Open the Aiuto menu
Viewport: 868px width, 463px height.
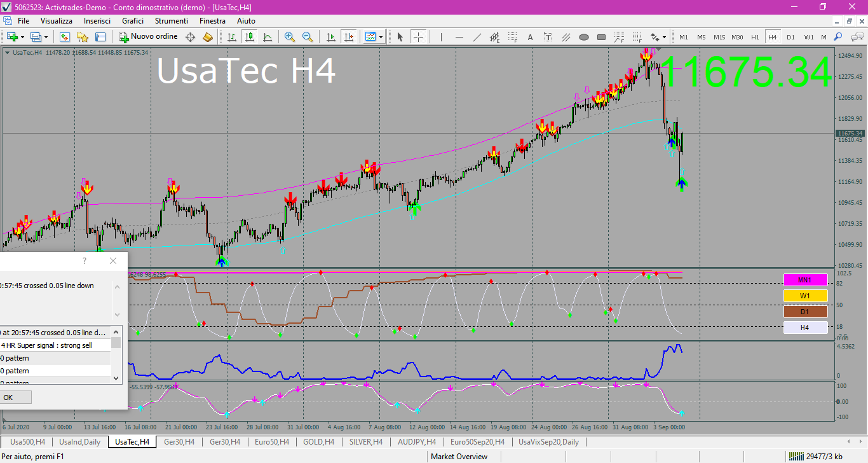[x=246, y=21]
